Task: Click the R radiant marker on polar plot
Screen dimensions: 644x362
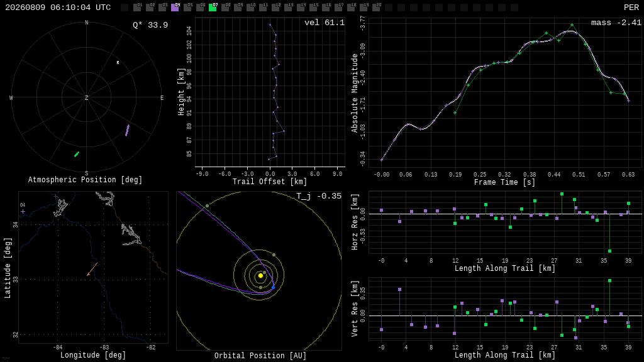Action: pos(118,63)
